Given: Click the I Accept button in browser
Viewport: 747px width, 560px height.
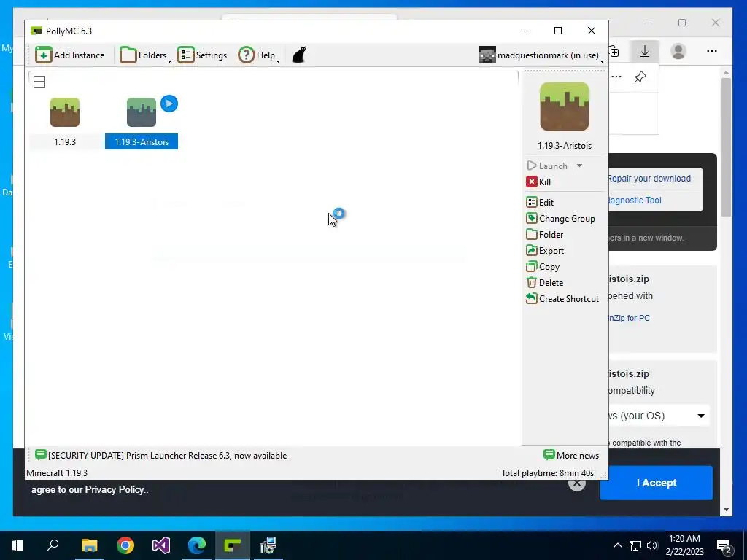Looking at the screenshot, I should [657, 483].
